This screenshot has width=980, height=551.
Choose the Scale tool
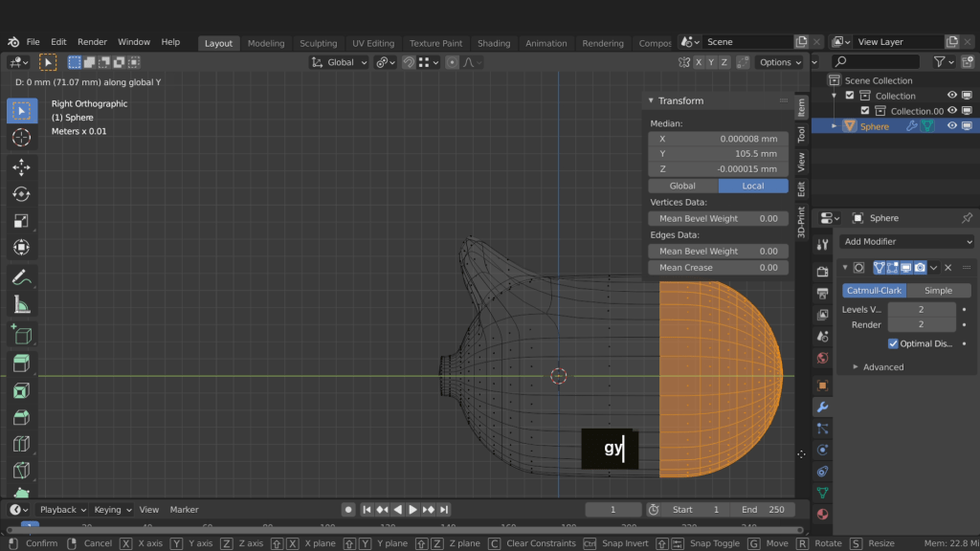pos(21,221)
